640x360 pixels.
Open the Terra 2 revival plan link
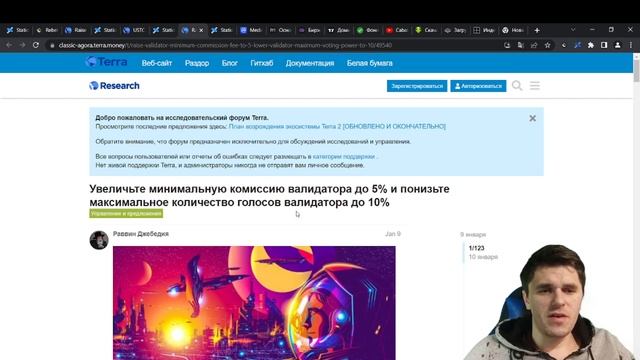[x=337, y=127]
